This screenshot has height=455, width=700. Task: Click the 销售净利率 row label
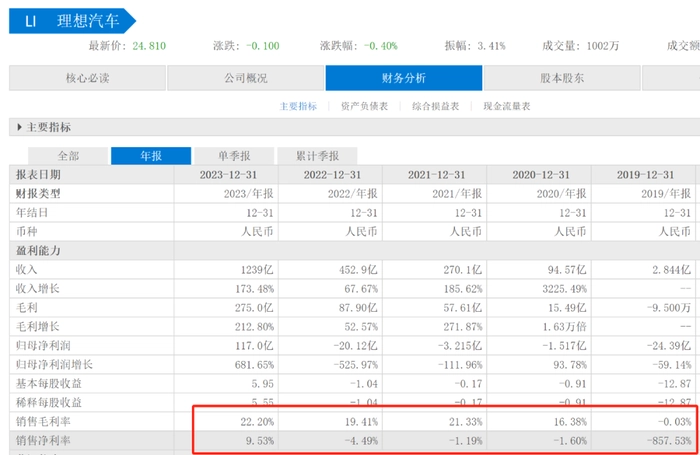(46, 440)
